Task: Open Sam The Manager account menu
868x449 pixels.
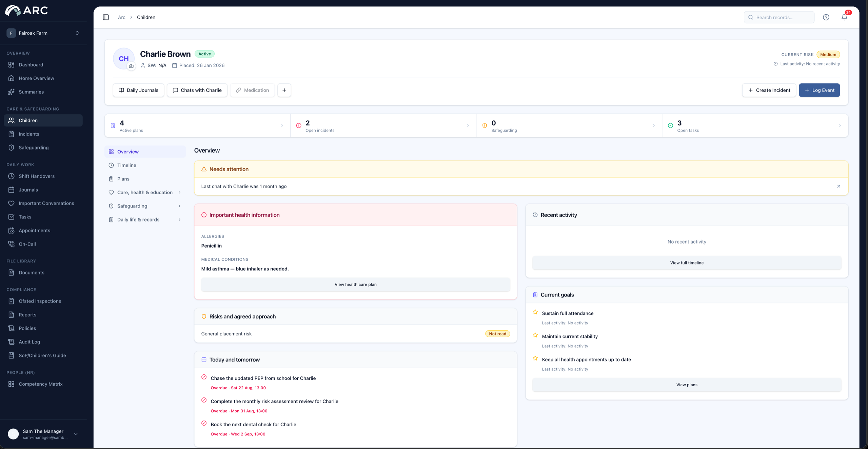Action: (x=43, y=434)
